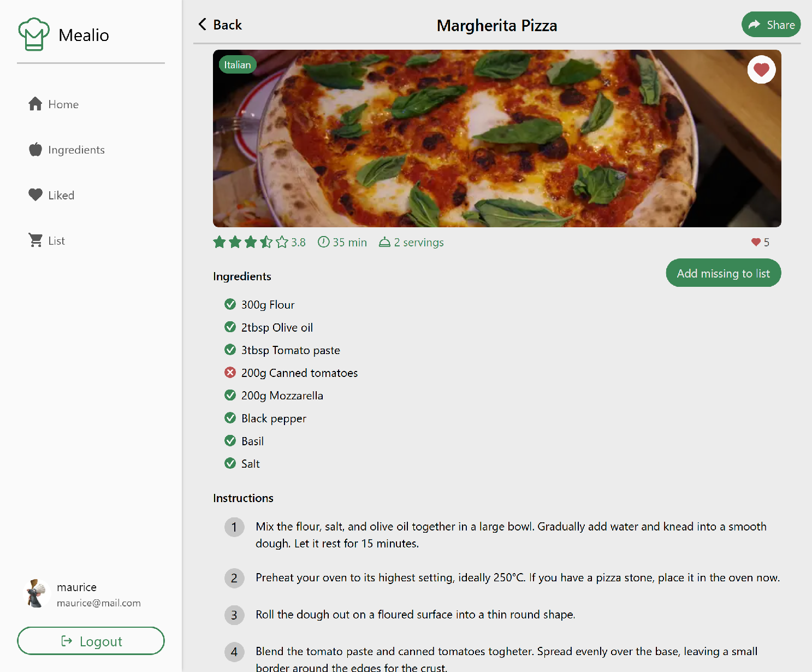
Task: Click the clock icon next to 35 min
Action: 324,242
